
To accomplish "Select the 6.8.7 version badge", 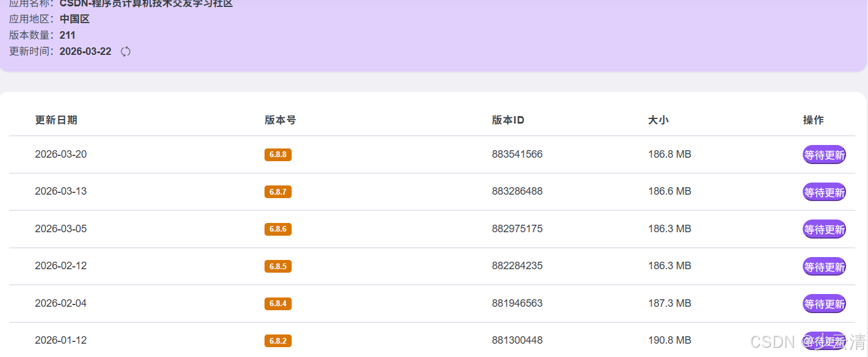I will tap(278, 192).
